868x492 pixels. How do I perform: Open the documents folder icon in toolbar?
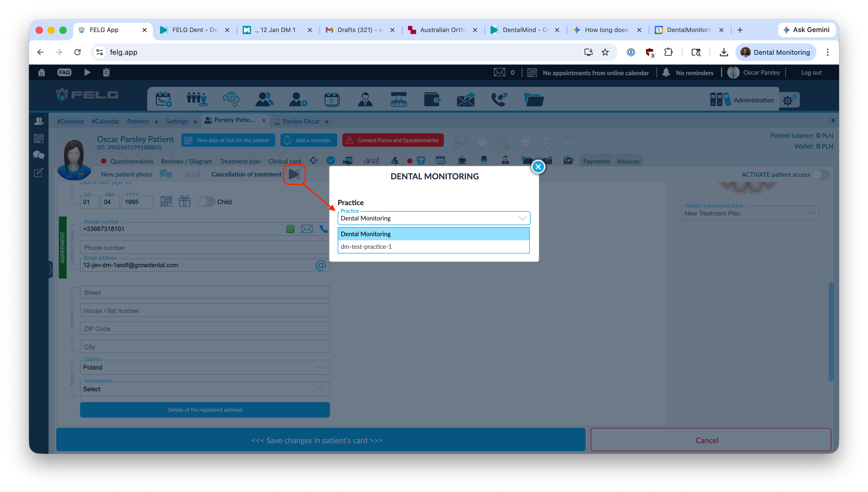pyautogui.click(x=533, y=99)
